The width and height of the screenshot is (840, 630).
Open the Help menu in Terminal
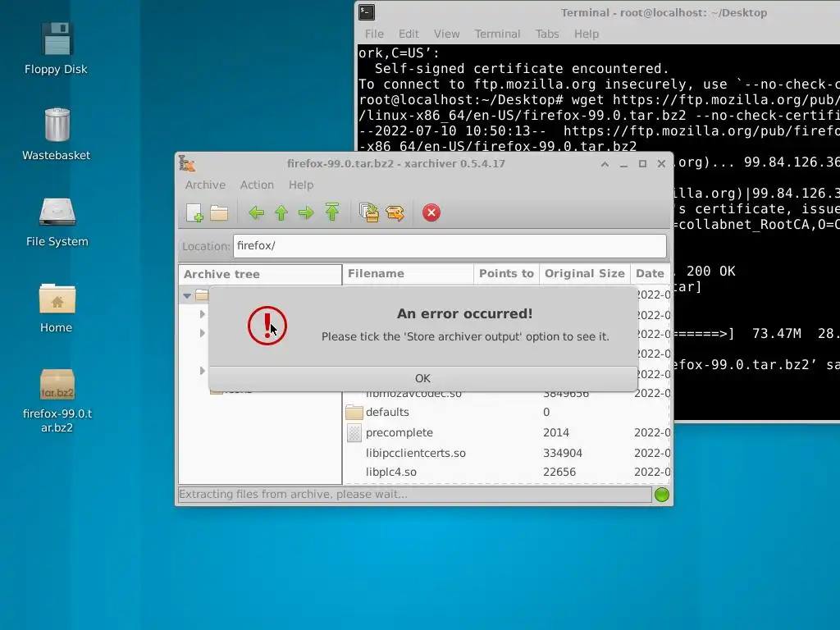pos(586,34)
